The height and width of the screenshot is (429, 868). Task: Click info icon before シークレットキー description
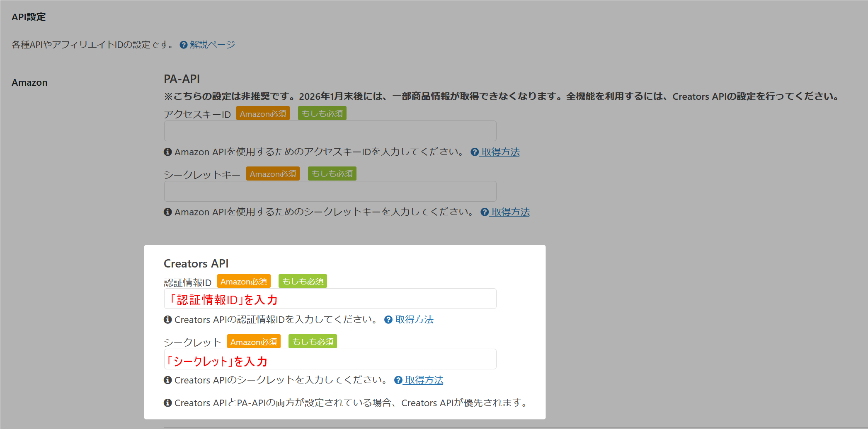coord(168,212)
